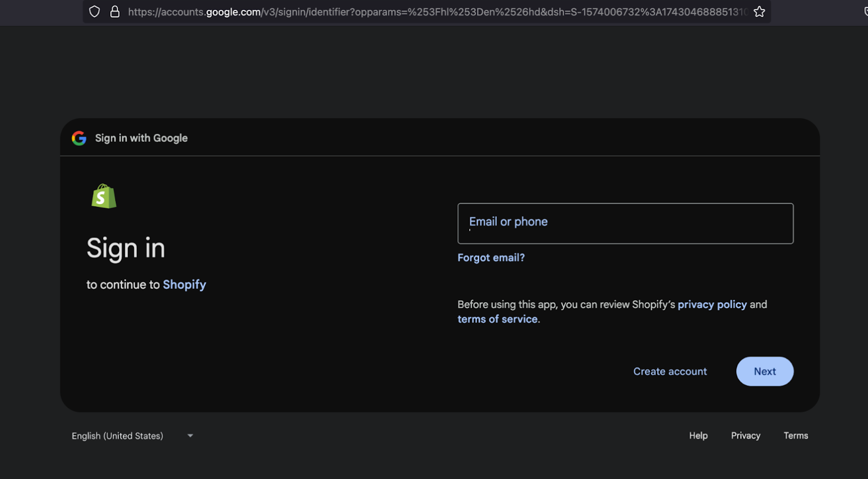This screenshot has width=868, height=479.
Task: Open the terms of service link
Action: [497, 319]
